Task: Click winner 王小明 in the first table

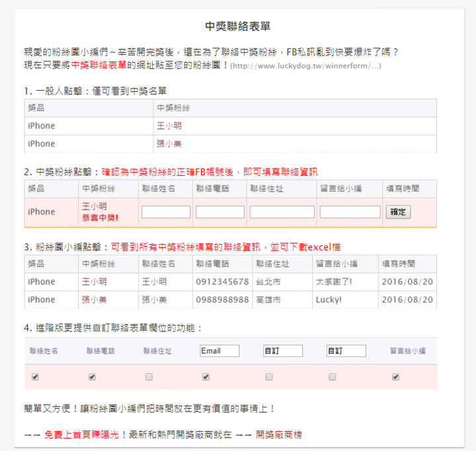Action: [169, 126]
